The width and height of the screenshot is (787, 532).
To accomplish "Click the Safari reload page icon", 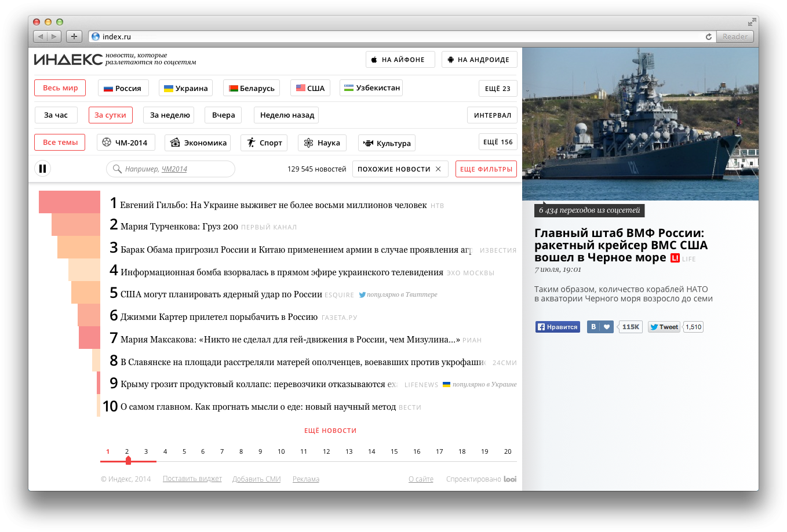I will 708,37.
